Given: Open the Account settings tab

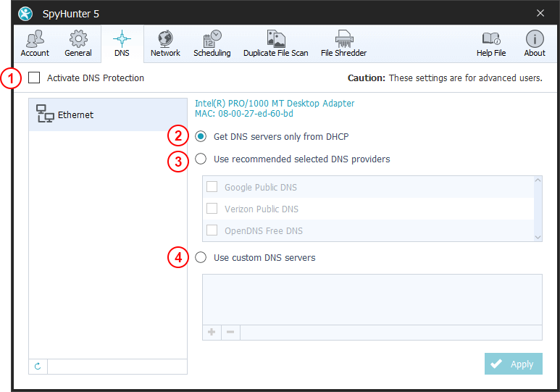Looking at the screenshot, I should 34,43.
